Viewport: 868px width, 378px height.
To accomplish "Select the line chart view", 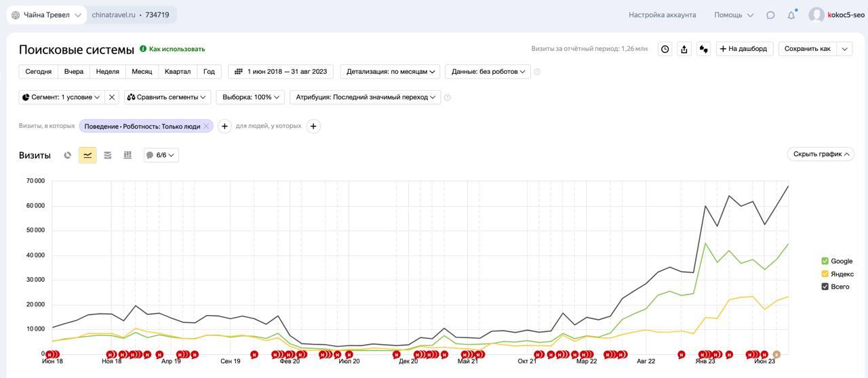I will (87, 155).
